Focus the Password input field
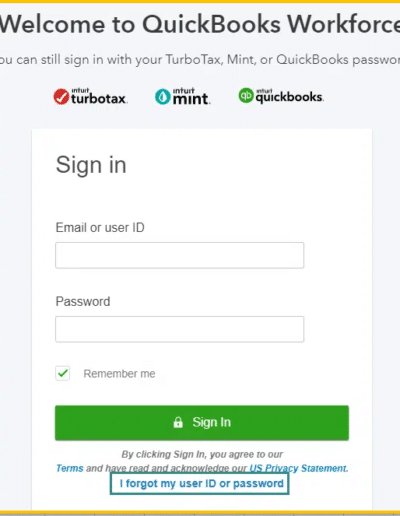 [x=180, y=329]
